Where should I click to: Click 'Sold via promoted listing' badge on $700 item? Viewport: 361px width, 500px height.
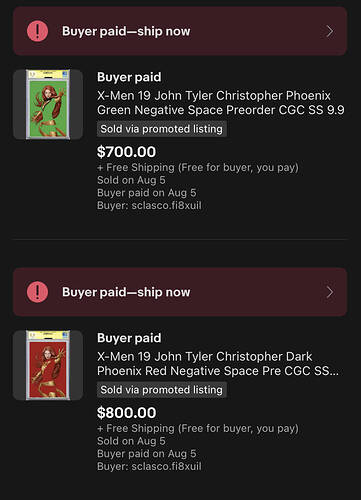[x=162, y=129]
